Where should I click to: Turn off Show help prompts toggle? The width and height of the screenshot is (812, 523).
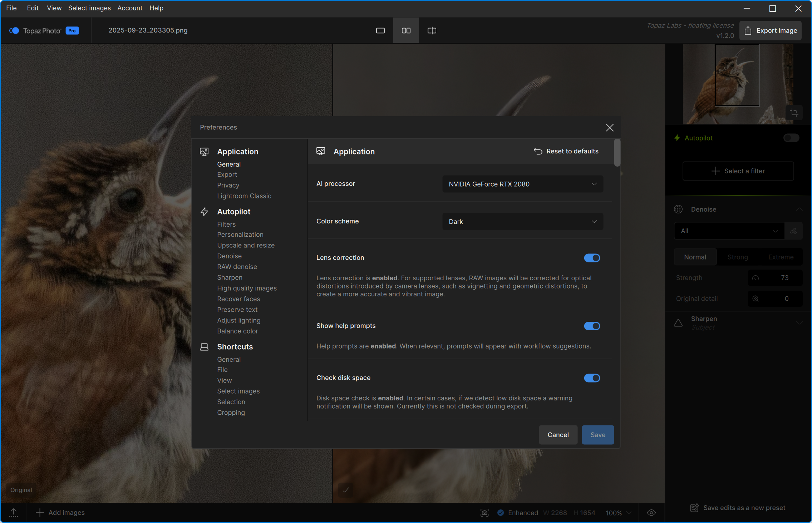click(592, 326)
